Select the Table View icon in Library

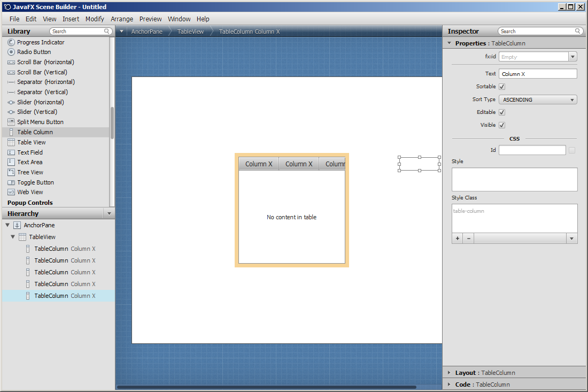11,142
